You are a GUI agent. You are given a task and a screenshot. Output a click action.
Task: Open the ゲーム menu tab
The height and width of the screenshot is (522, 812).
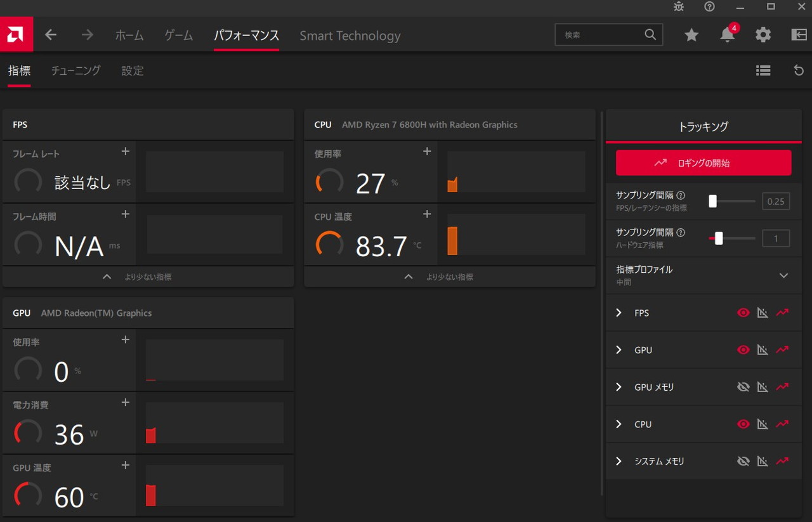[178, 36]
